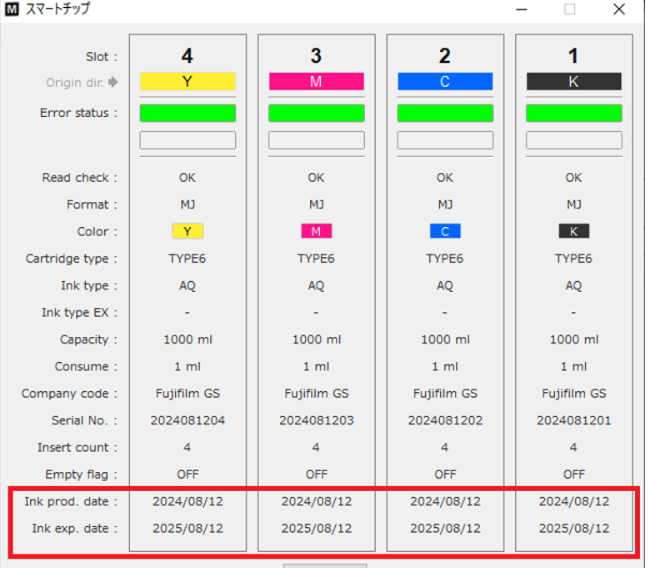Click the partially visible button at the bottom
Image resolution: width=649 pixels, height=568 pixels.
[324, 564]
